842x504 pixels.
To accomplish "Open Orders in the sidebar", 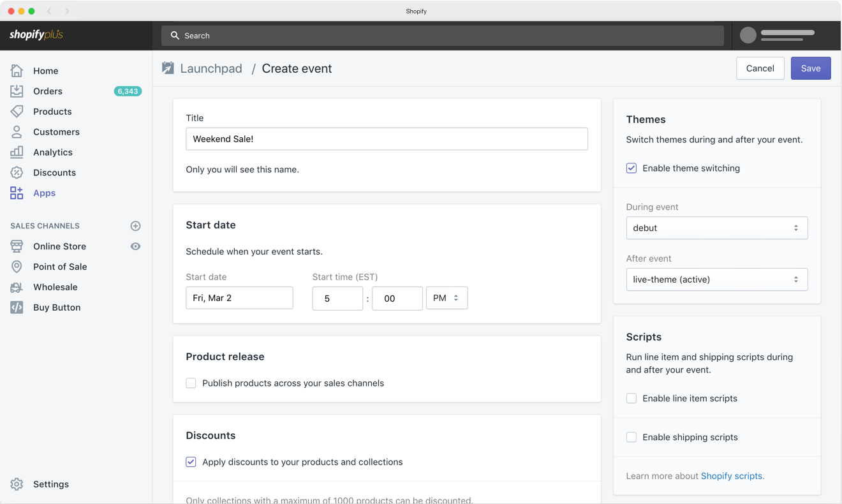I will (48, 91).
